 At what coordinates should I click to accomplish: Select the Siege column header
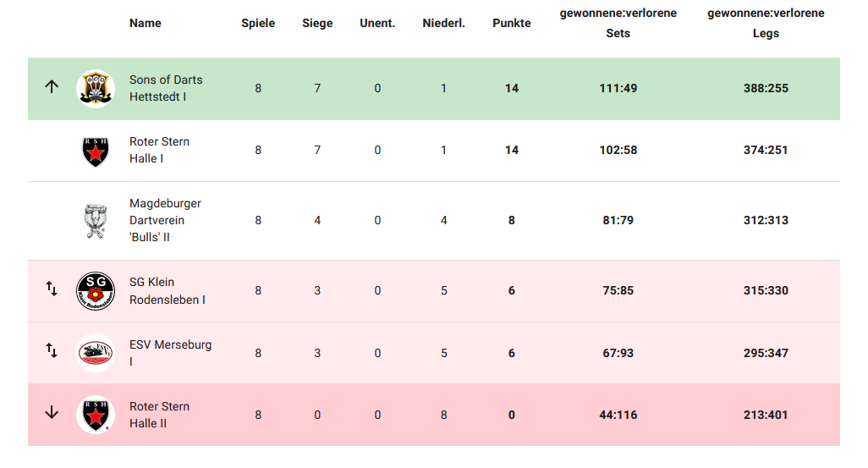pyautogui.click(x=317, y=23)
